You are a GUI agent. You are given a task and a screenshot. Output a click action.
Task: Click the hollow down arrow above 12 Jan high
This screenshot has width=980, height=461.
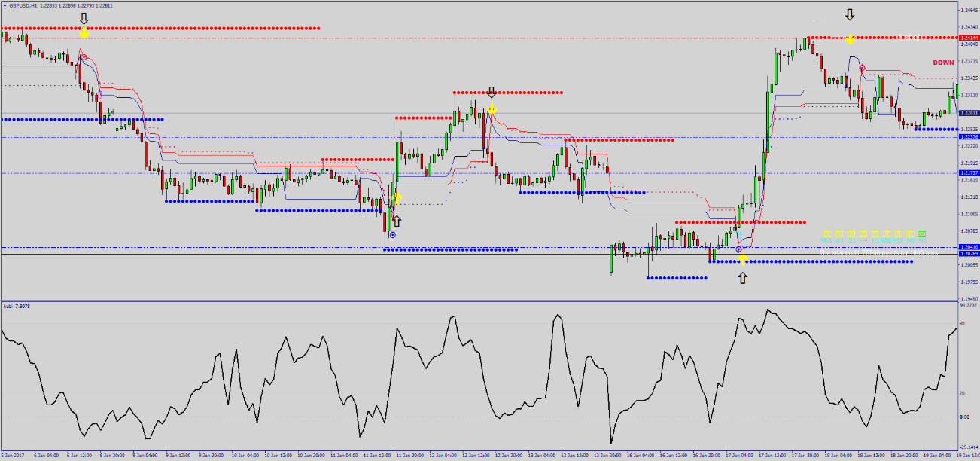point(492,92)
